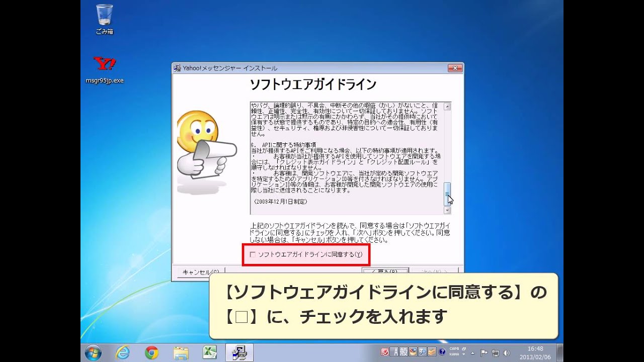
Task: Select the ごみ箱 recycle bin desktop icon
Action: click(x=105, y=20)
